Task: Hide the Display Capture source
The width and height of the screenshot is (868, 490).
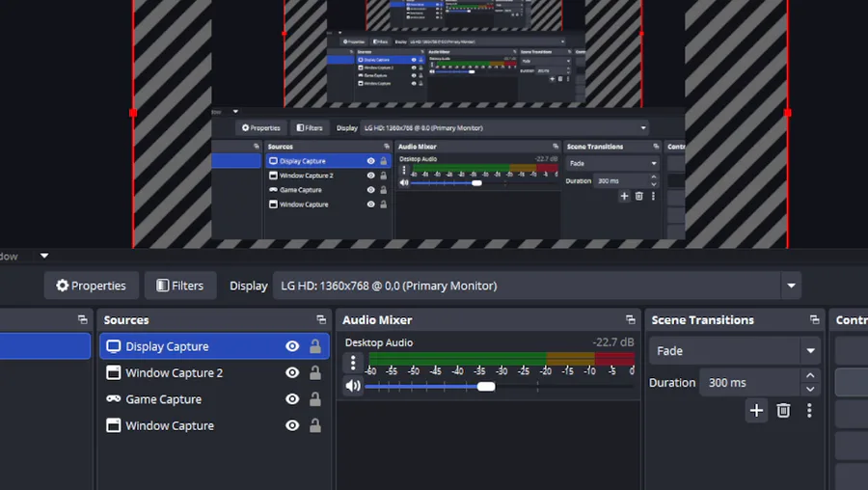Action: click(x=292, y=346)
